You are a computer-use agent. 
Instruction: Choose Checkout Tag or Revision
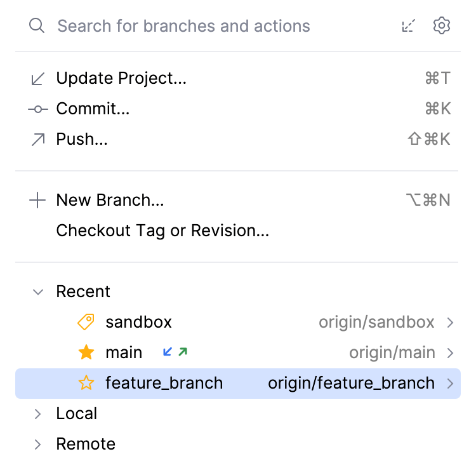click(x=162, y=231)
